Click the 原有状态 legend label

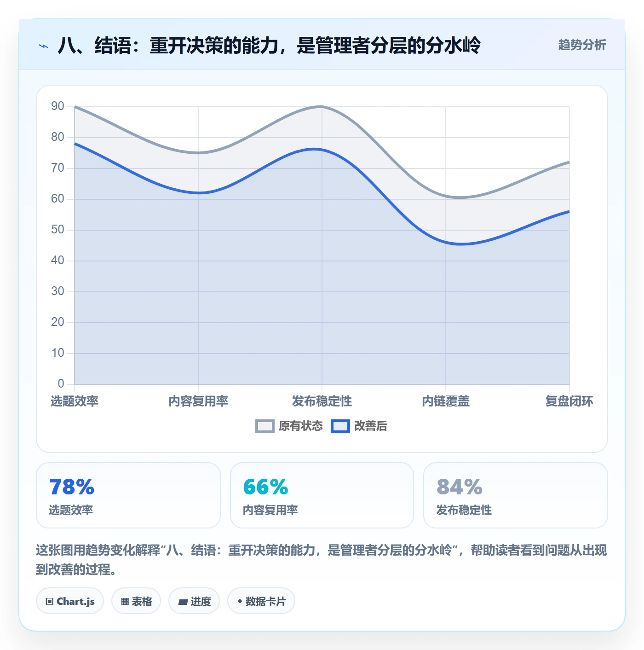[301, 426]
